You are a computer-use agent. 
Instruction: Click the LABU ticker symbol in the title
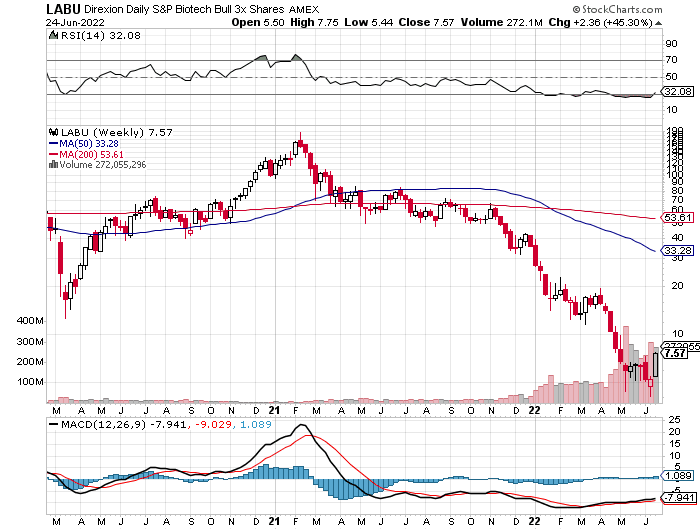coord(63,9)
